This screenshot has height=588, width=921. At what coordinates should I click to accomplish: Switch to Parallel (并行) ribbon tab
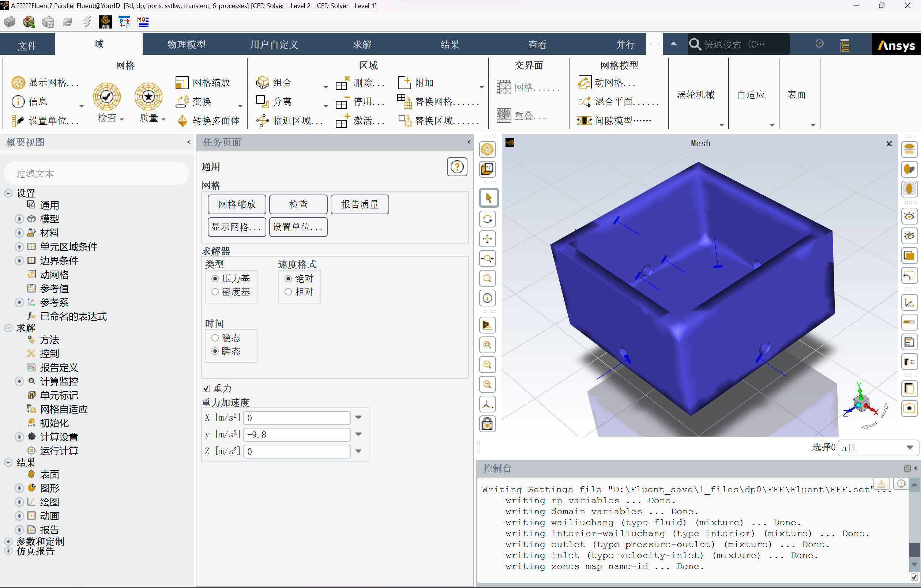coord(625,44)
